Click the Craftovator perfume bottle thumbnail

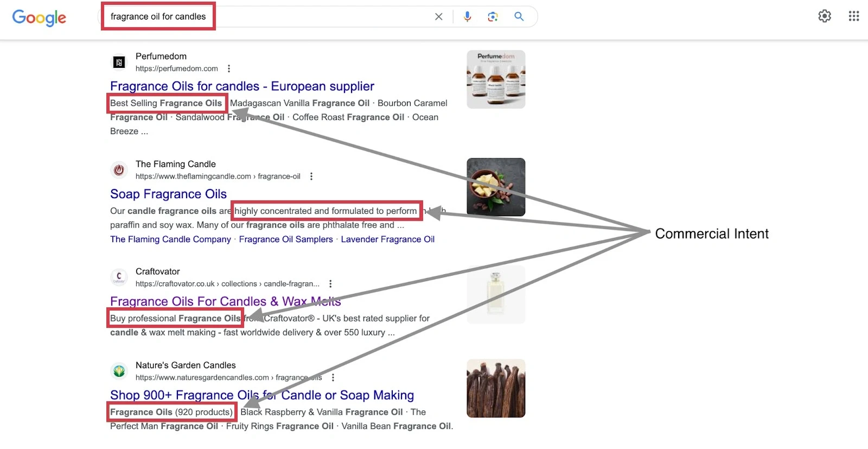click(496, 294)
